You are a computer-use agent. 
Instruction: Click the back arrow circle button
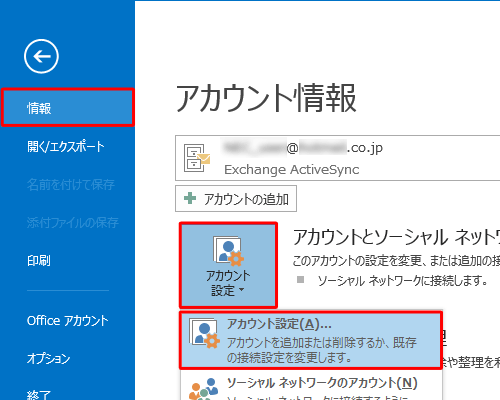click(41, 56)
